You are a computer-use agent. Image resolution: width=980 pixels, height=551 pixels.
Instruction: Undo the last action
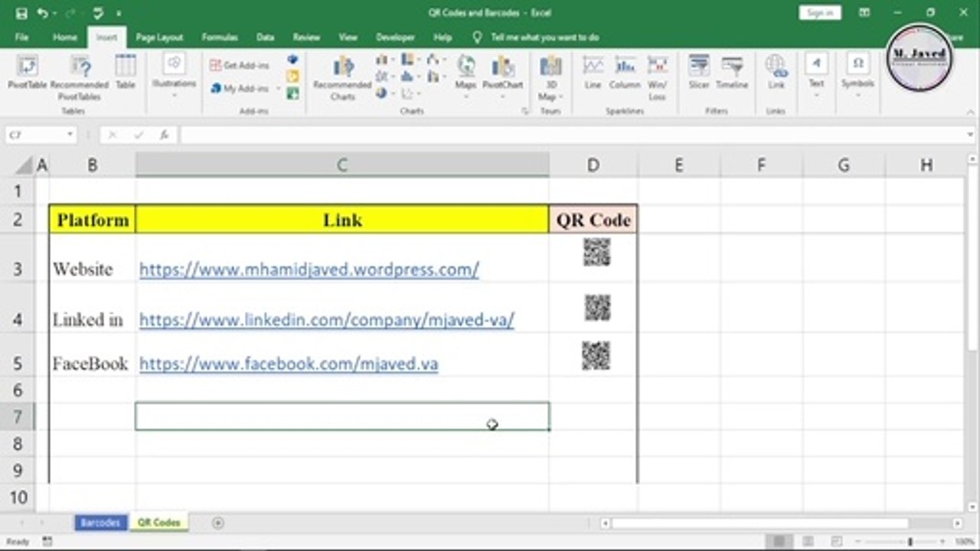click(42, 13)
